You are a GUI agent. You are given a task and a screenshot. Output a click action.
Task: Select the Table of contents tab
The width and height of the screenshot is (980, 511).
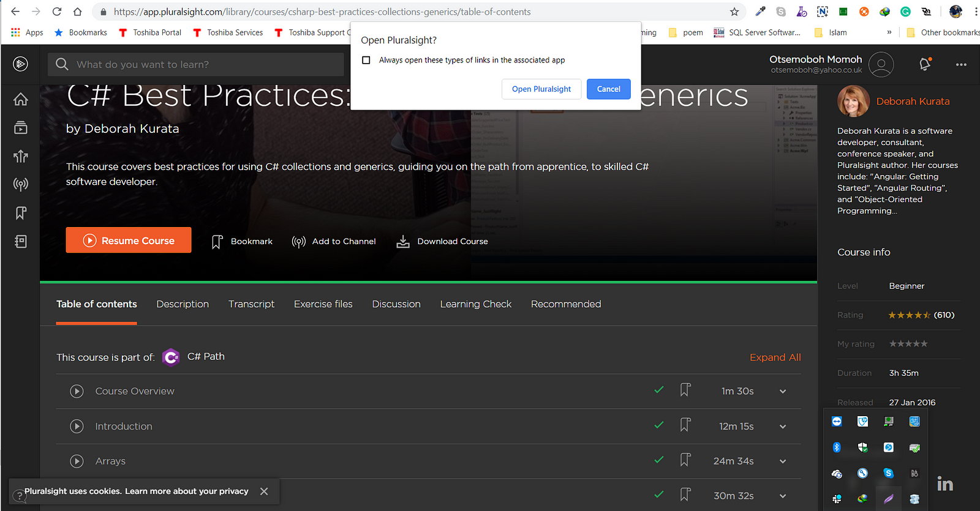[x=97, y=304]
